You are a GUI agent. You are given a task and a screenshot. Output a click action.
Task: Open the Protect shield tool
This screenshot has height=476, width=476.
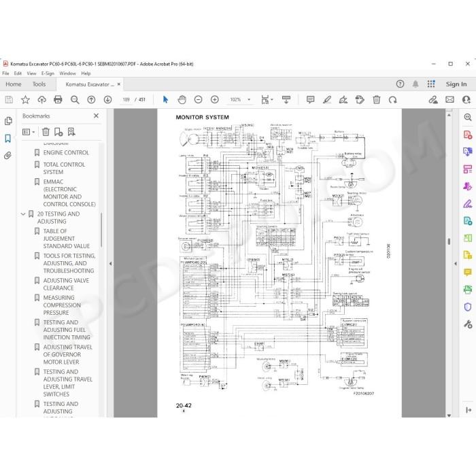click(468, 307)
